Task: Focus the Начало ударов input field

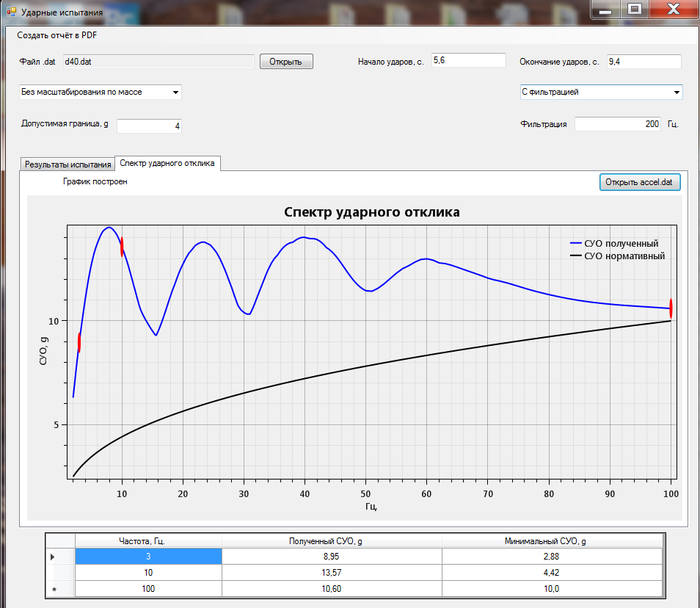Action: 468,61
